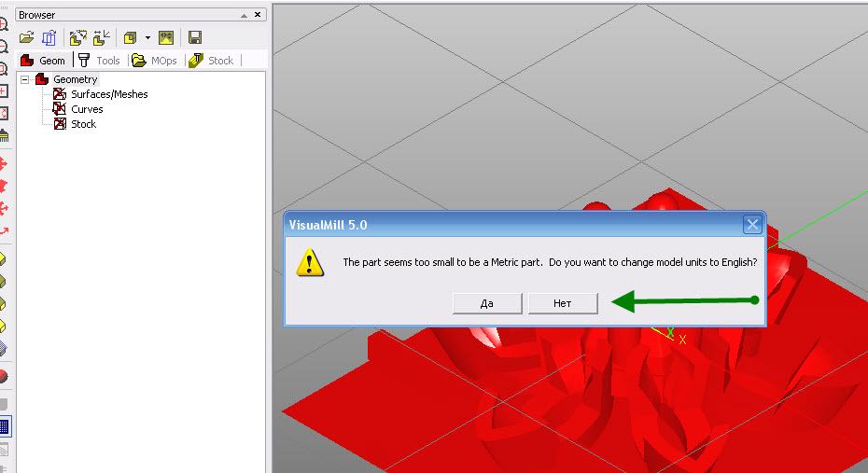Close the Browser panel
Image resolution: width=868 pixels, height=473 pixels.
[258, 15]
